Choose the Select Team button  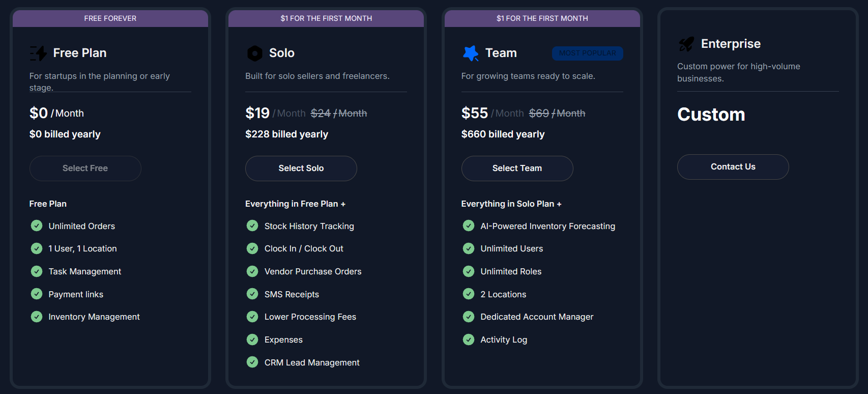click(517, 168)
